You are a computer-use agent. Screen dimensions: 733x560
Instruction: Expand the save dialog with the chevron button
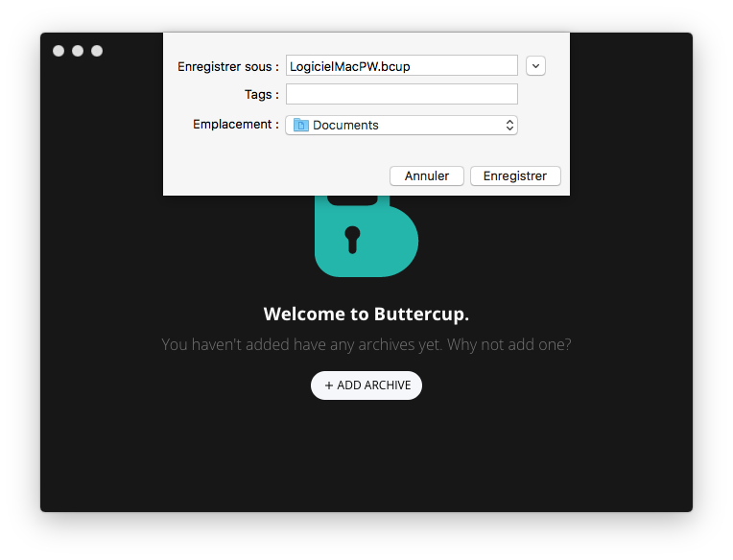point(535,66)
